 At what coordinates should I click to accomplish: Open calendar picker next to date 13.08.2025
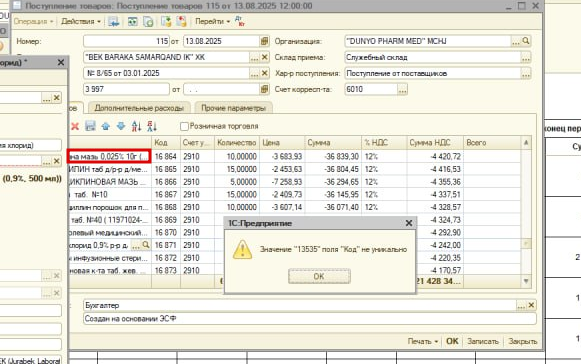point(264,41)
